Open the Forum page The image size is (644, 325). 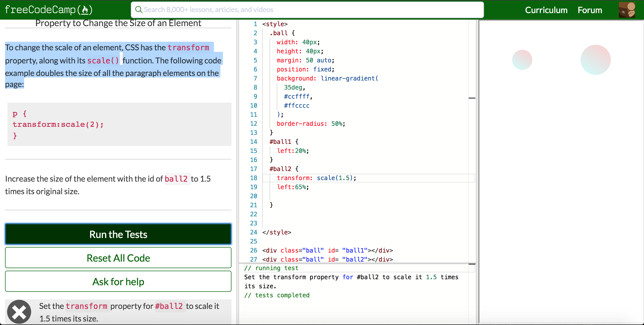point(590,10)
